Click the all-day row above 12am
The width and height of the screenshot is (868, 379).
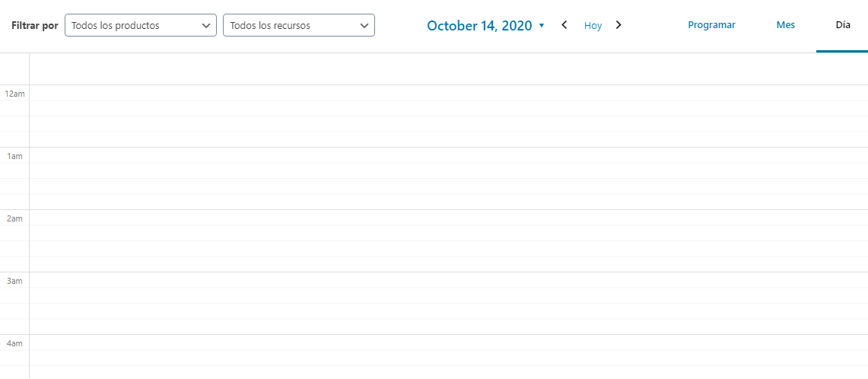(448, 68)
